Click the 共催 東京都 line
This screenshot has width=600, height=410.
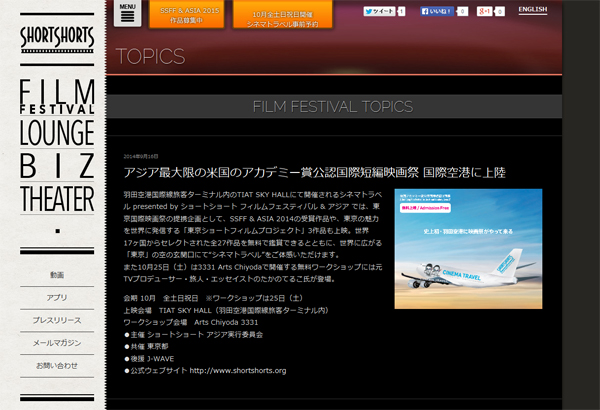[x=147, y=346]
